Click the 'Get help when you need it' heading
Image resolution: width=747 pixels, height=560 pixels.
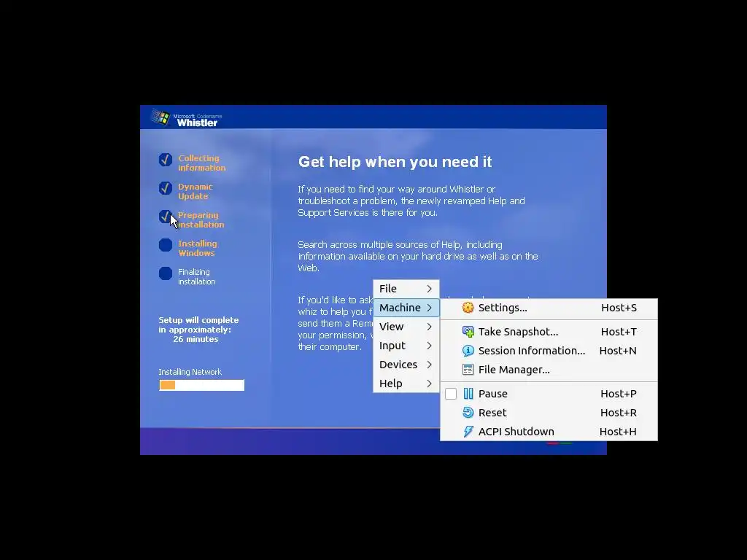point(395,162)
